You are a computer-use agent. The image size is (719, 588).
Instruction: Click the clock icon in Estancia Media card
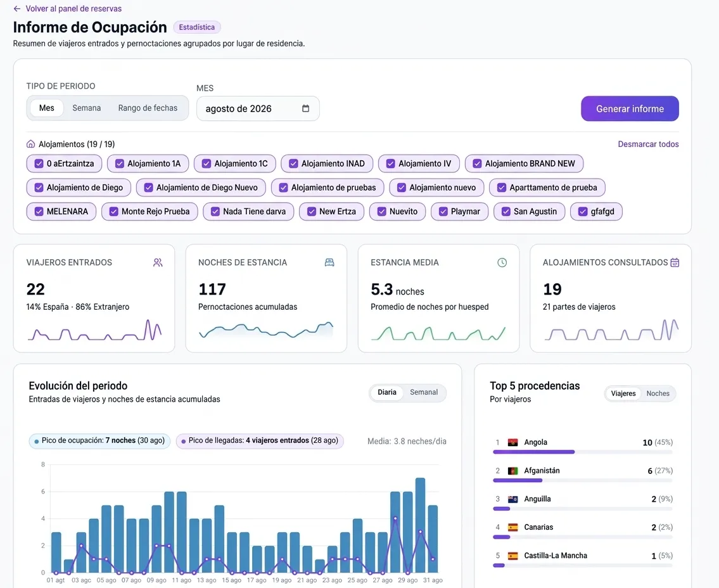click(502, 262)
